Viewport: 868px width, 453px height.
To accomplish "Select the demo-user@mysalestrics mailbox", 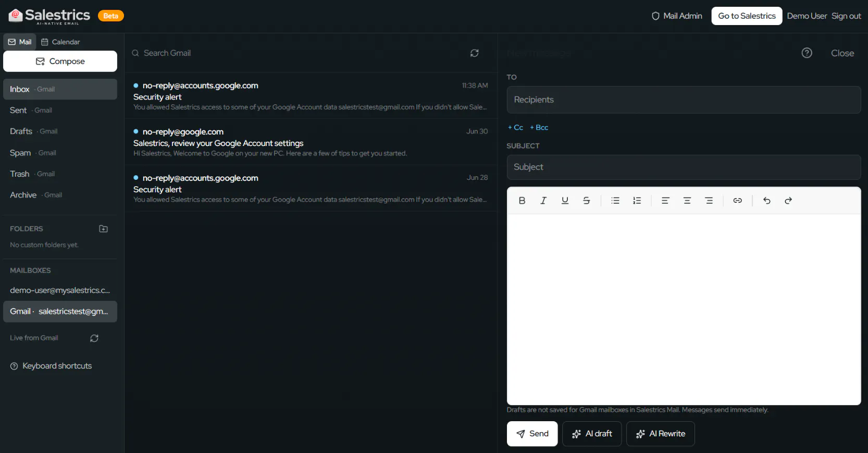I will [60, 290].
